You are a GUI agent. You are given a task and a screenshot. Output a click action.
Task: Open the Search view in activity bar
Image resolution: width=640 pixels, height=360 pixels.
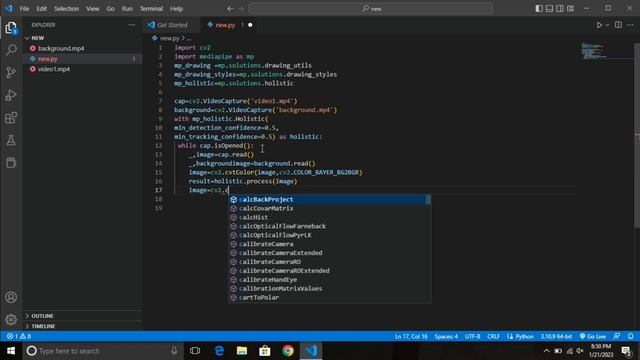[x=11, y=50]
